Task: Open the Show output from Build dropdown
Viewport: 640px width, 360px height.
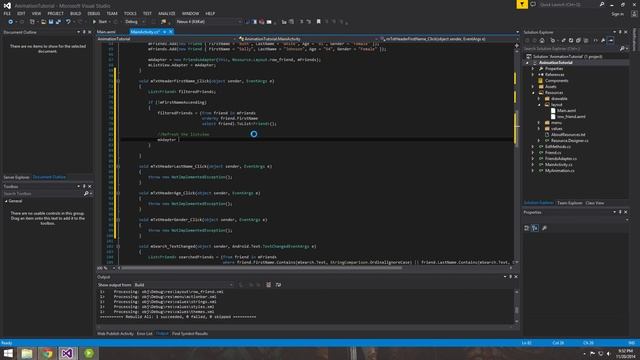Action: 184,285
